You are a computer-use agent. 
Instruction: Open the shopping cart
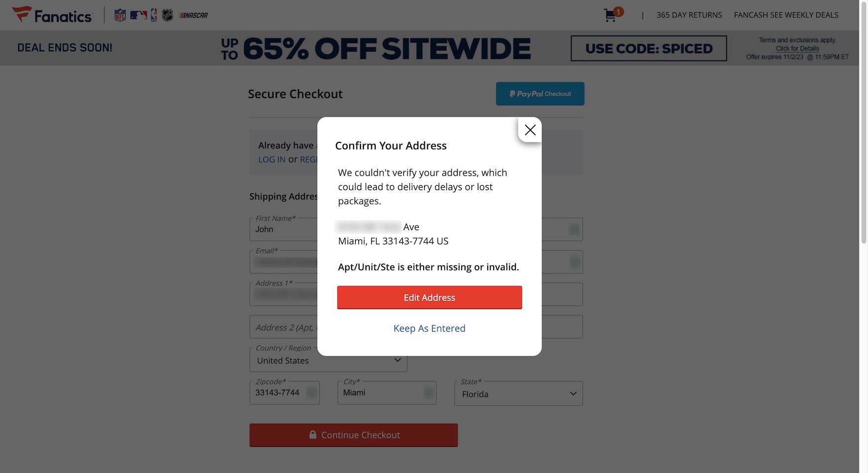tap(610, 15)
